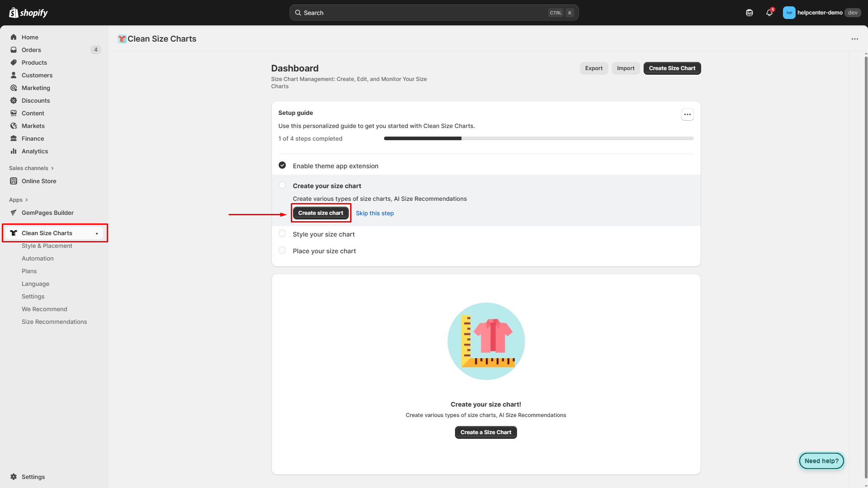Screen dimensions: 868x488
Task: Click the search magnifier icon
Action: (x=298, y=13)
